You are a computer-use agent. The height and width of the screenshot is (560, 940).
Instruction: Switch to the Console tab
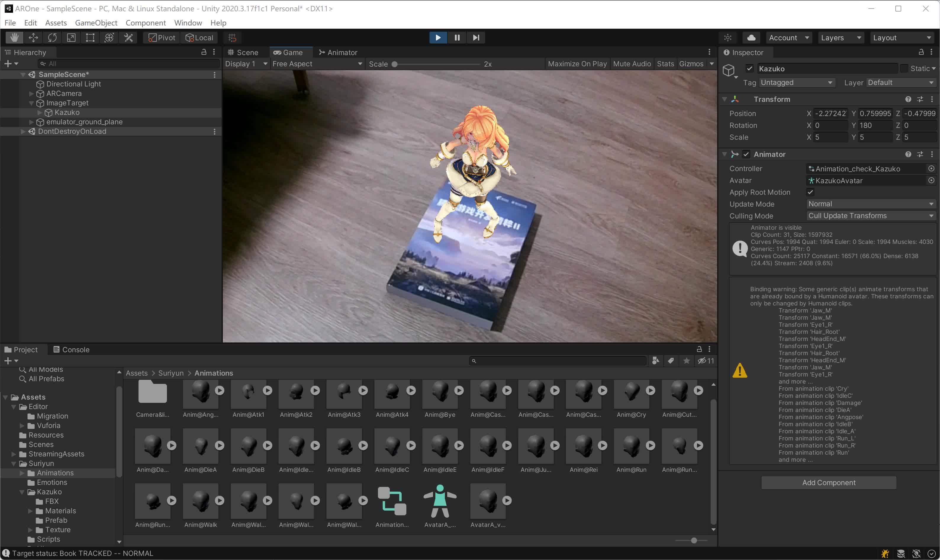pos(71,350)
